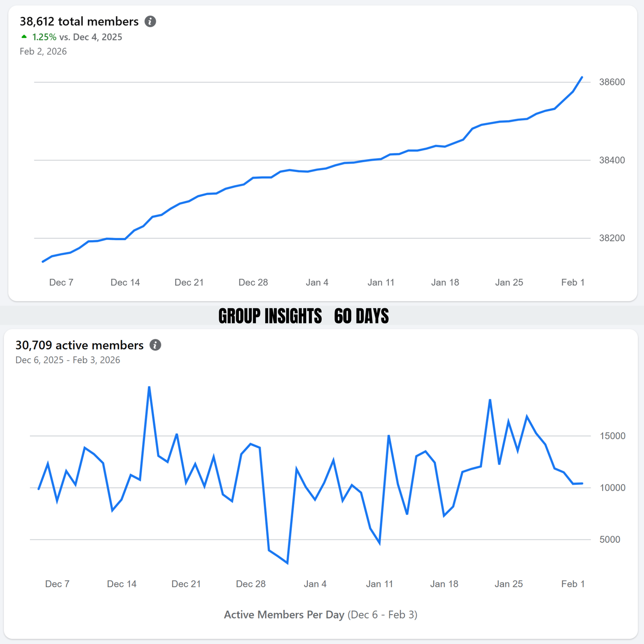Click the 38200 y-axis label
The width and height of the screenshot is (644, 644).
click(x=612, y=238)
